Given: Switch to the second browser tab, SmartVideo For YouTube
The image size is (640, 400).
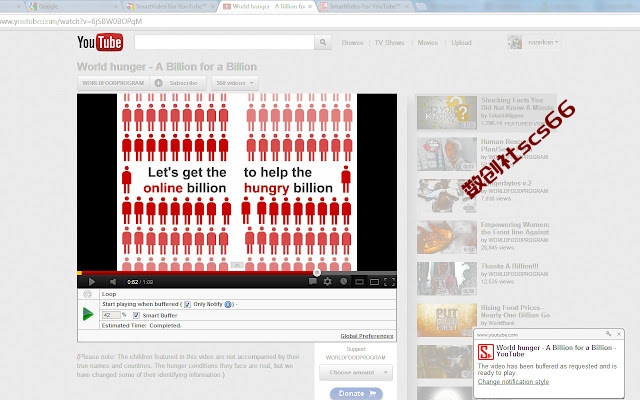Looking at the screenshot, I should (x=169, y=6).
